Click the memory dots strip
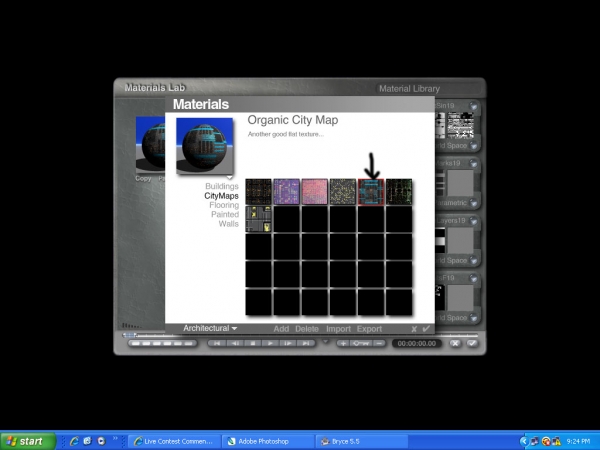This screenshot has height=450, width=600. tap(162, 343)
